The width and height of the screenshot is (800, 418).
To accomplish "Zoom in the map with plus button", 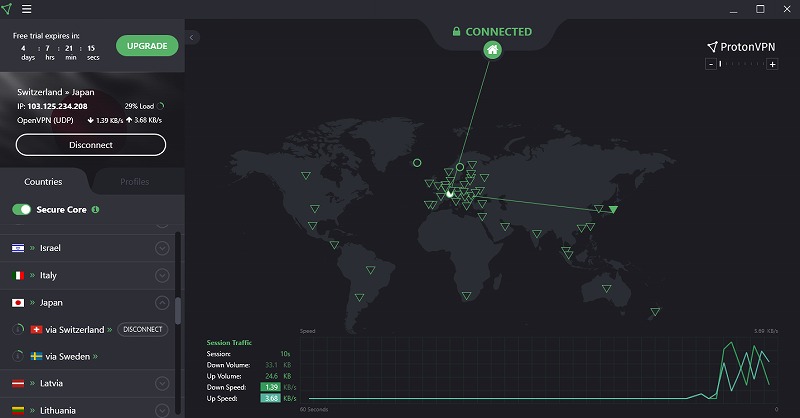I will (x=772, y=64).
